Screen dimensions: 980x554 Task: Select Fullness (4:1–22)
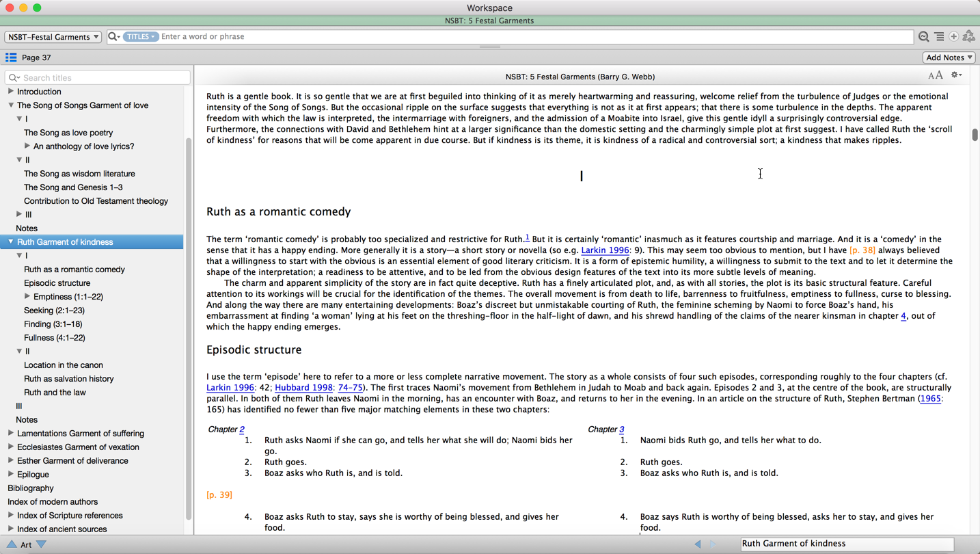coord(54,338)
